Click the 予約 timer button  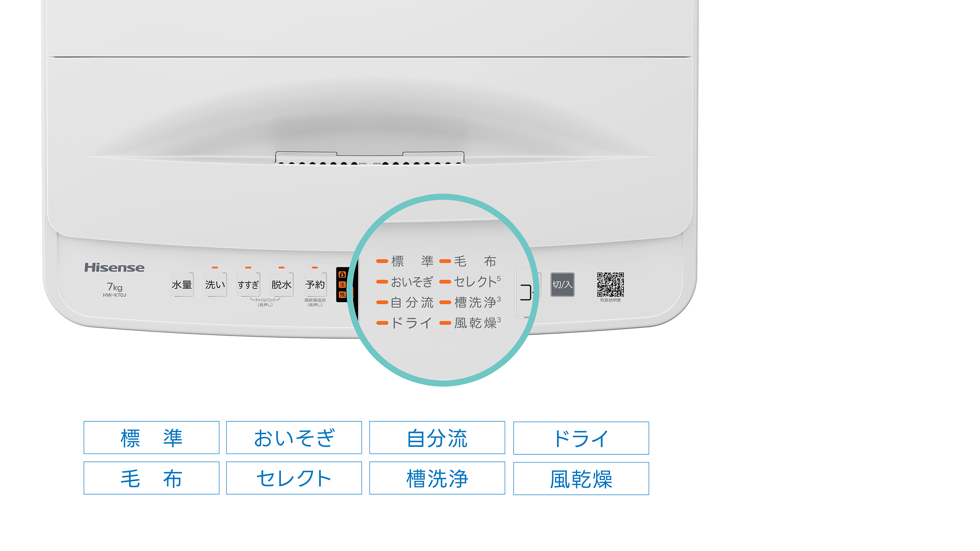[x=315, y=284]
